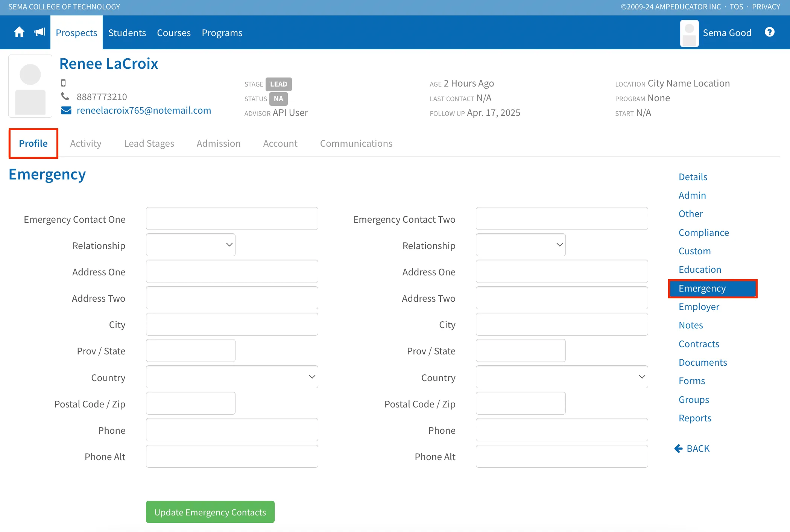Click the Sema Good user avatar
790x532 pixels.
(689, 33)
